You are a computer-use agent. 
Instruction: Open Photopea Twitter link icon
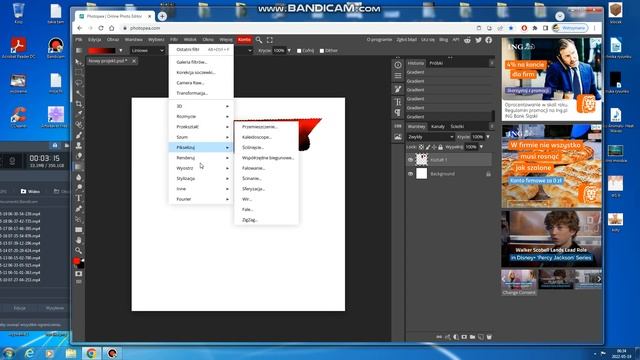point(478,40)
